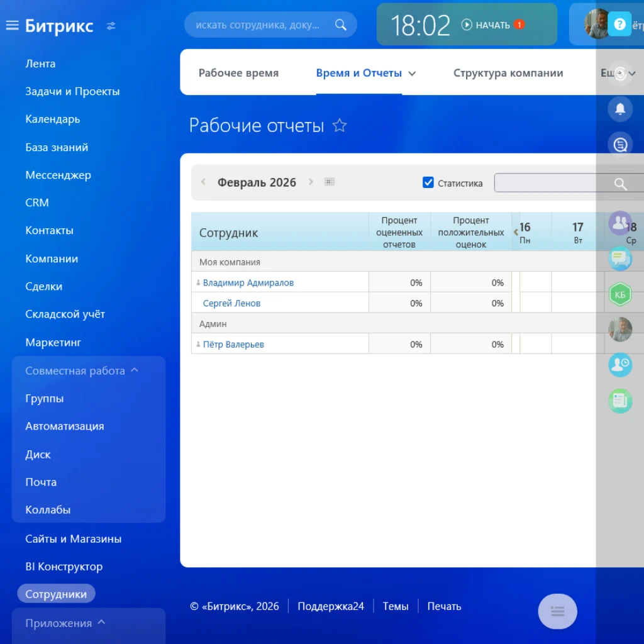Image resolution: width=644 pixels, height=644 pixels.
Task: Collapse the Совместная работа section
Action: pos(133,370)
